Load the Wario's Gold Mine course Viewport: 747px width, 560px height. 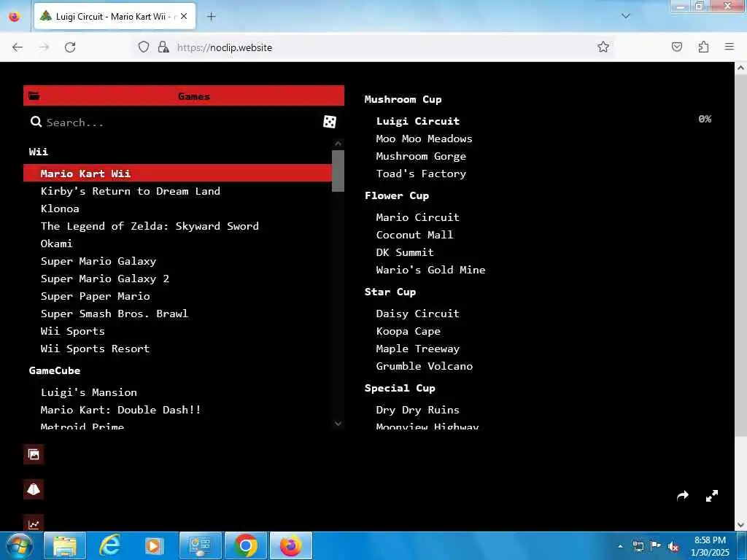point(430,270)
